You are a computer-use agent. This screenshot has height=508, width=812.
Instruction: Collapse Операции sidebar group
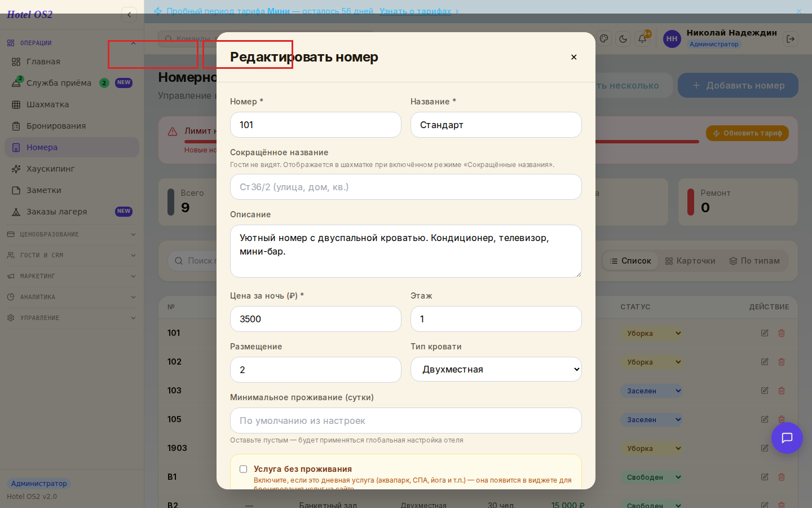(x=72, y=43)
